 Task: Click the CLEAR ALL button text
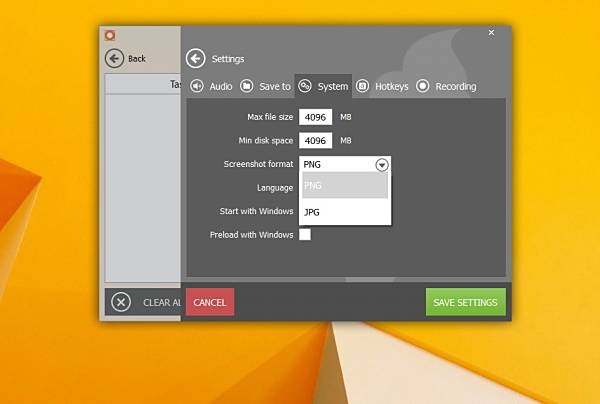coord(162,303)
